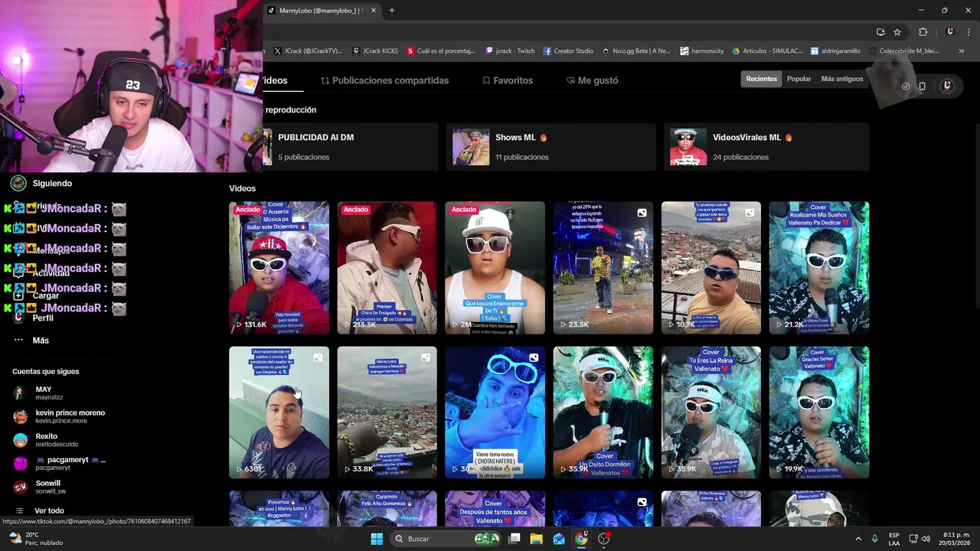Open the volume control in system tray

pos(926,539)
